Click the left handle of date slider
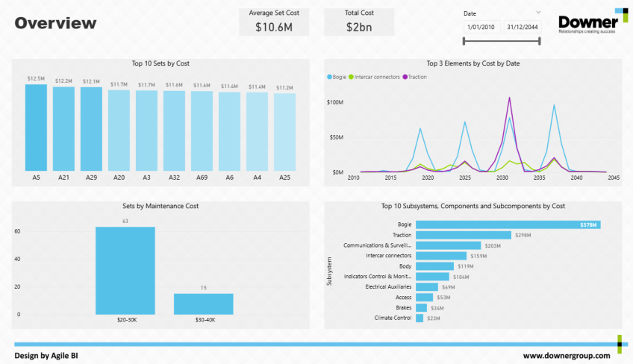This screenshot has width=633, height=364. [x=464, y=40]
